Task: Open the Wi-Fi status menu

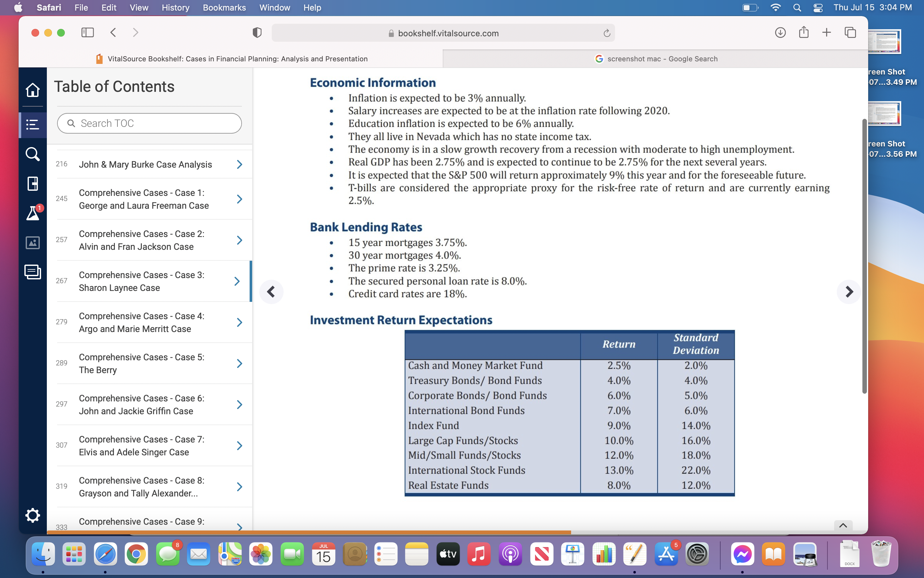Action: (x=775, y=8)
